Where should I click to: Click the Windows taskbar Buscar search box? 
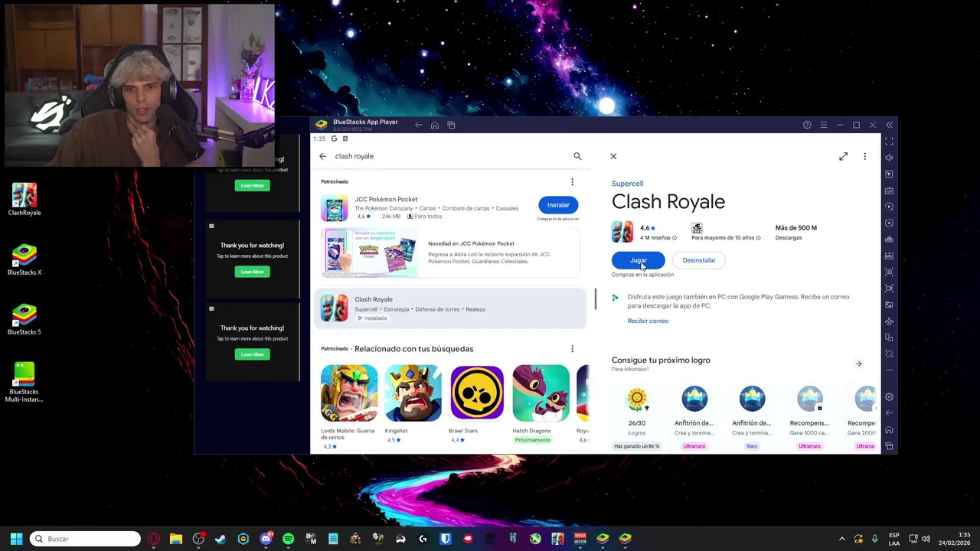tap(85, 539)
